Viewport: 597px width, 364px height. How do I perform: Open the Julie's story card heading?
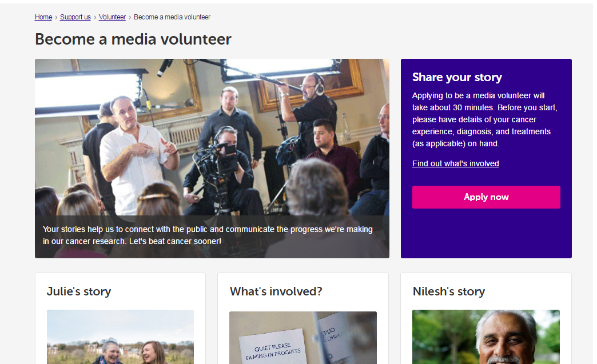point(79,291)
